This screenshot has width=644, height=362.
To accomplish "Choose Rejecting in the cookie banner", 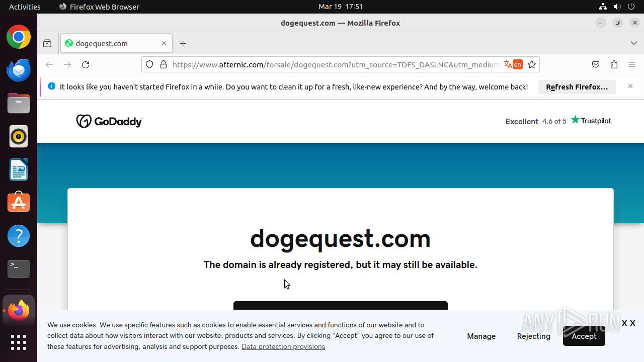I will pos(534,336).
